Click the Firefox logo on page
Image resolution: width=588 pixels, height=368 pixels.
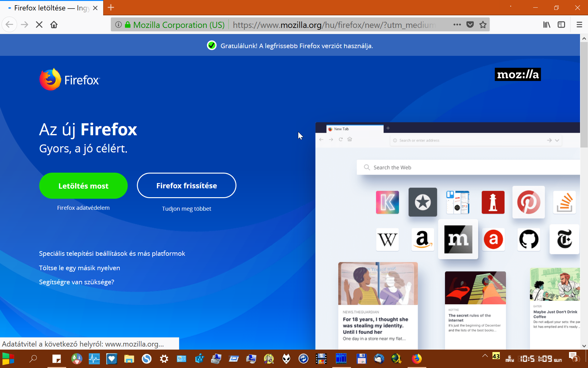point(70,79)
